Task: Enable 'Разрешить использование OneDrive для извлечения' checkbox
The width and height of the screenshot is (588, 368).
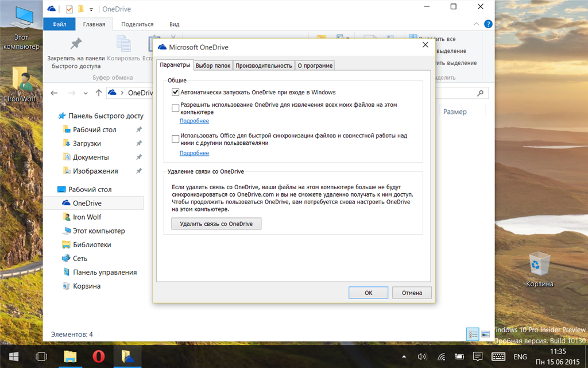Action: 175,108
